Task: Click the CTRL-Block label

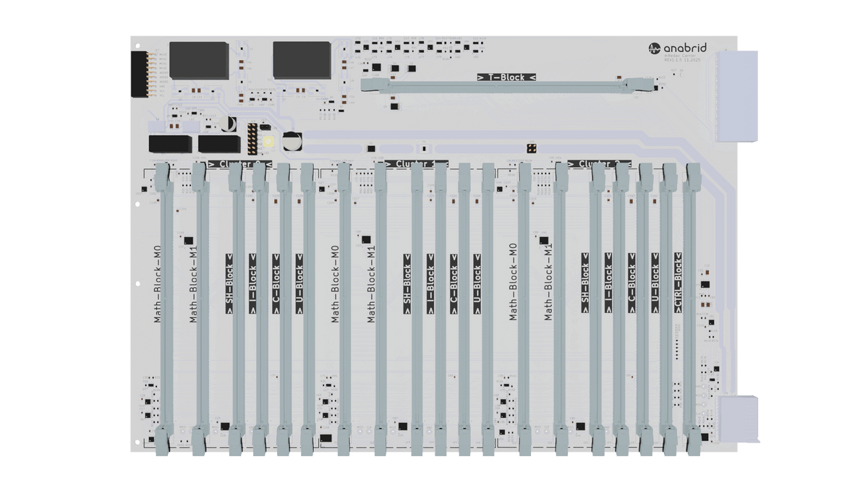Action: (678, 283)
